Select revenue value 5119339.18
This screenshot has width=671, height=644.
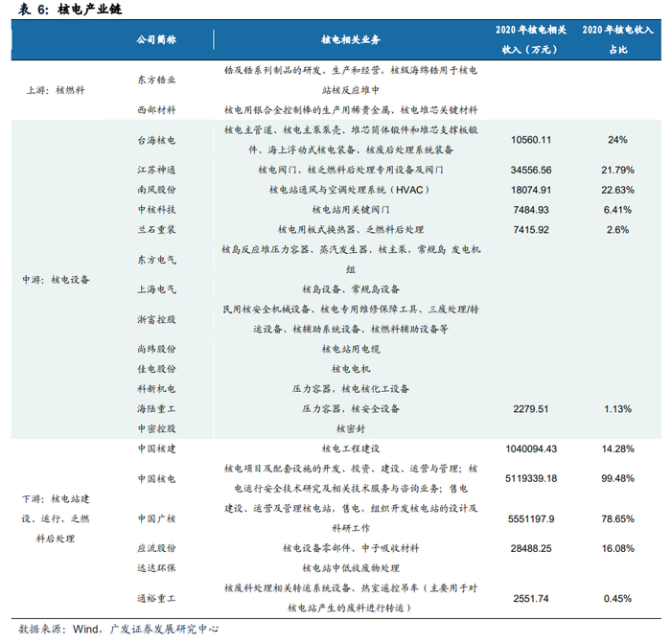click(531, 478)
